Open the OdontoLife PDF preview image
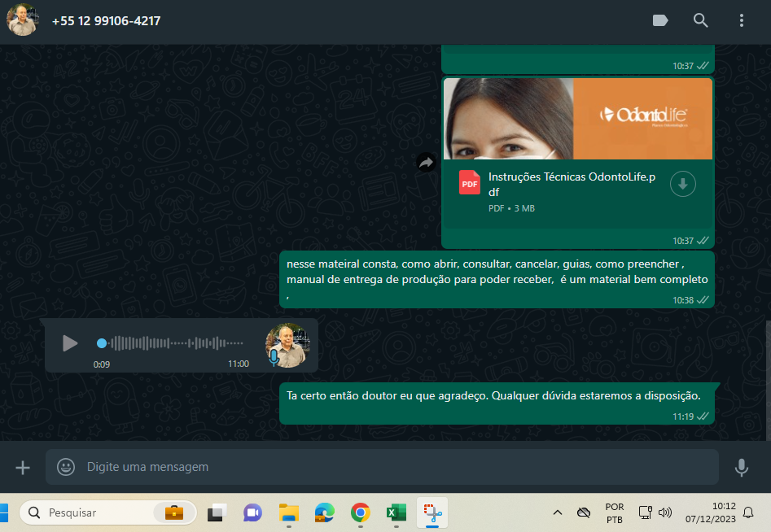The width and height of the screenshot is (771, 532). pyautogui.click(x=577, y=119)
